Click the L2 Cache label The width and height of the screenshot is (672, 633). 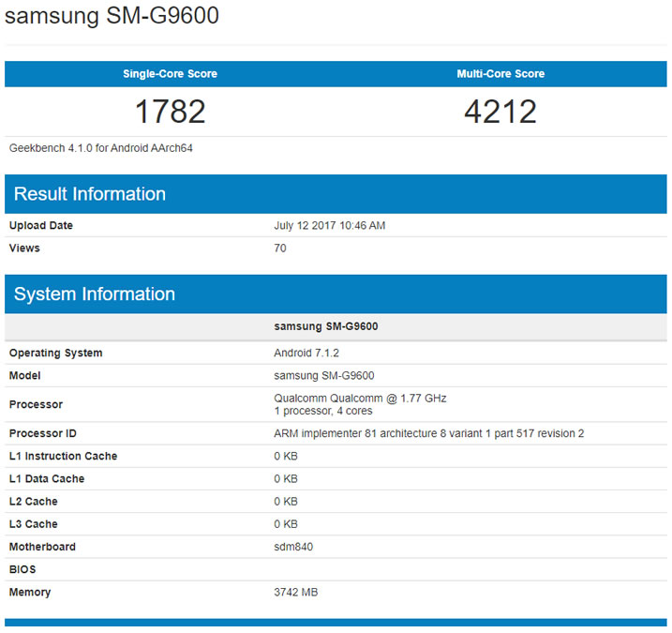(34, 502)
